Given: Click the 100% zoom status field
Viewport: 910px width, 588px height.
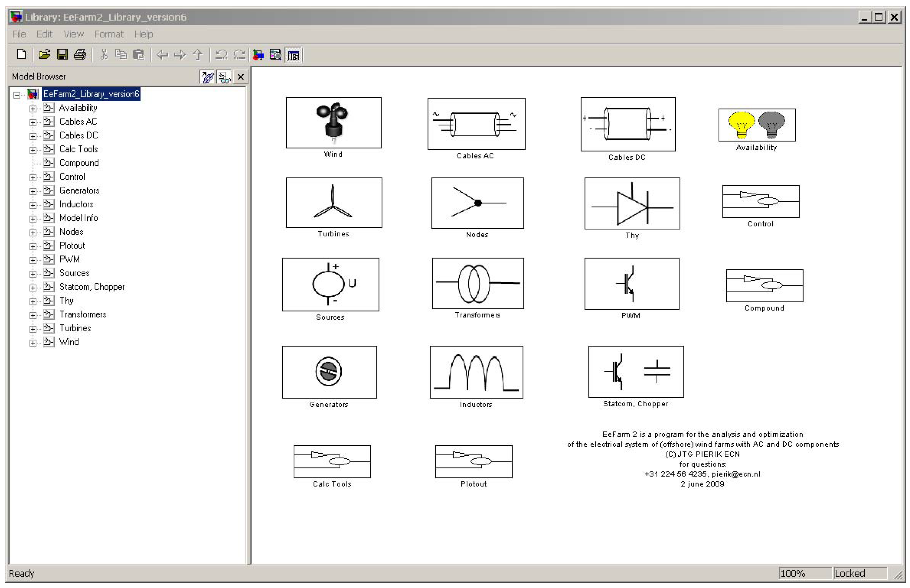Looking at the screenshot, I should tap(805, 574).
